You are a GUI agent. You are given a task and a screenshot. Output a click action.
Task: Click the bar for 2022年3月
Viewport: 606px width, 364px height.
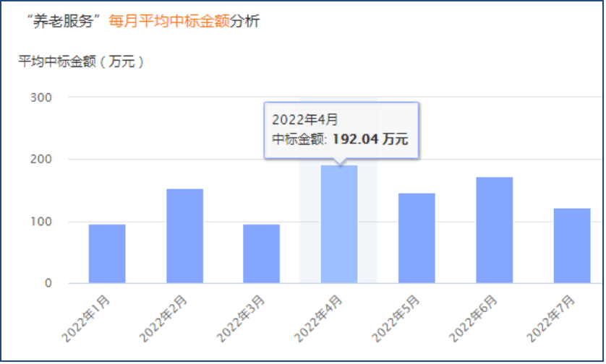tap(261, 253)
